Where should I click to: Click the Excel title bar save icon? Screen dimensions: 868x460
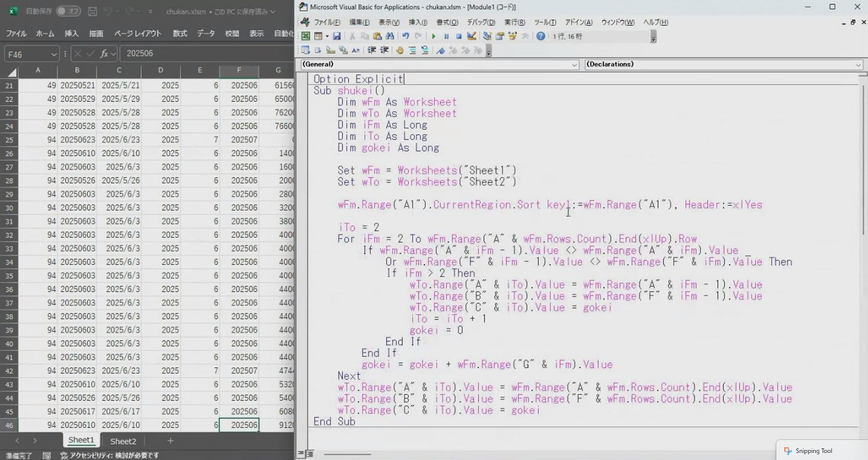[92, 11]
